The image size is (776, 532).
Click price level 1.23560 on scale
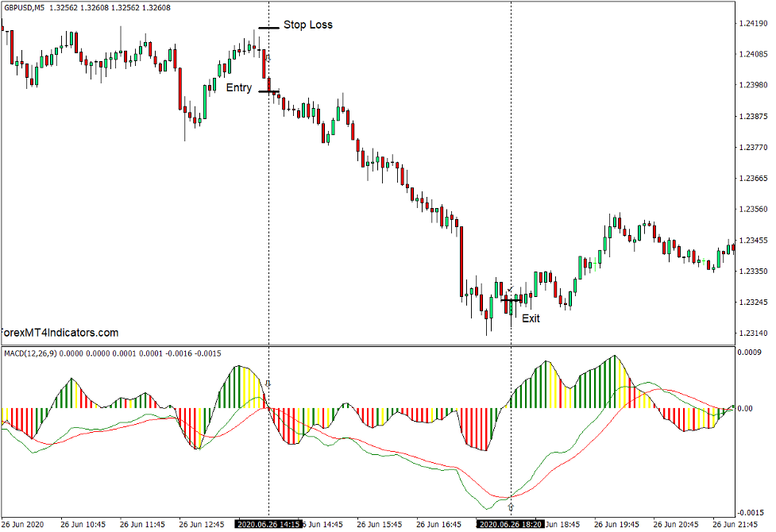[x=753, y=209]
